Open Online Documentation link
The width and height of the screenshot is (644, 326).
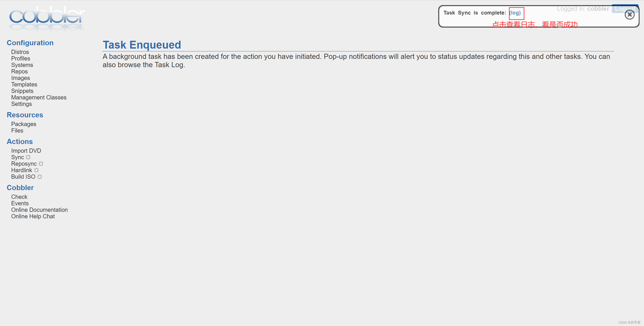pos(39,210)
